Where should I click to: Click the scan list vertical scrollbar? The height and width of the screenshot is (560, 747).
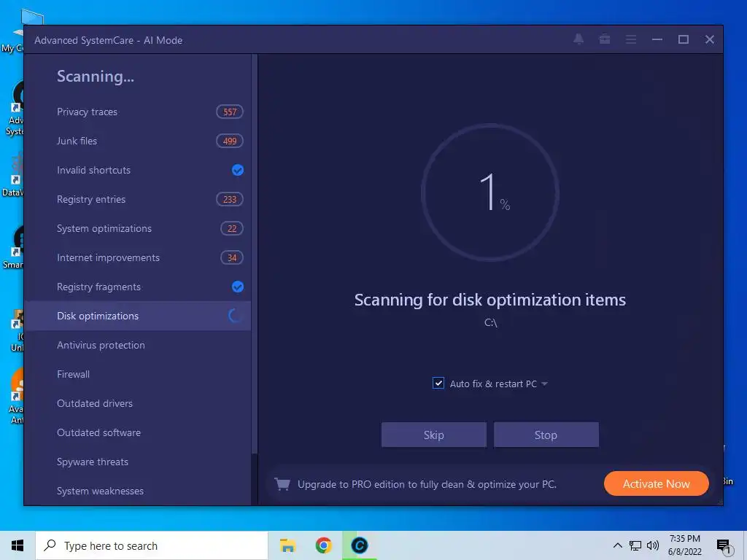tap(255, 254)
